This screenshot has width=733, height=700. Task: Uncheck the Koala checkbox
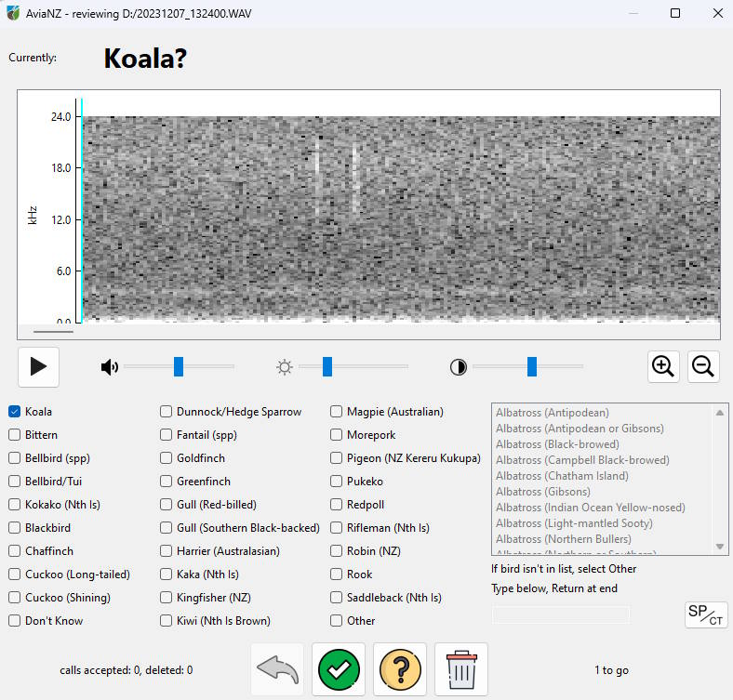(15, 412)
